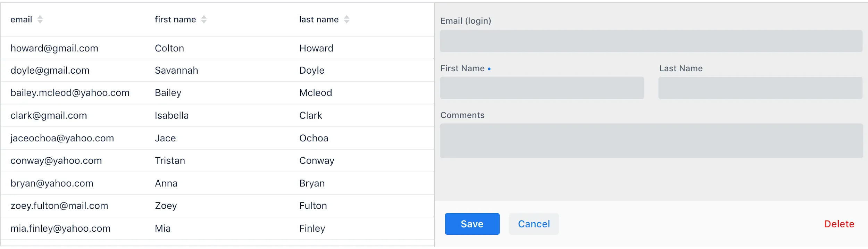Click into the First Name field
Image resolution: width=868 pixels, height=249 pixels.
coord(542,88)
